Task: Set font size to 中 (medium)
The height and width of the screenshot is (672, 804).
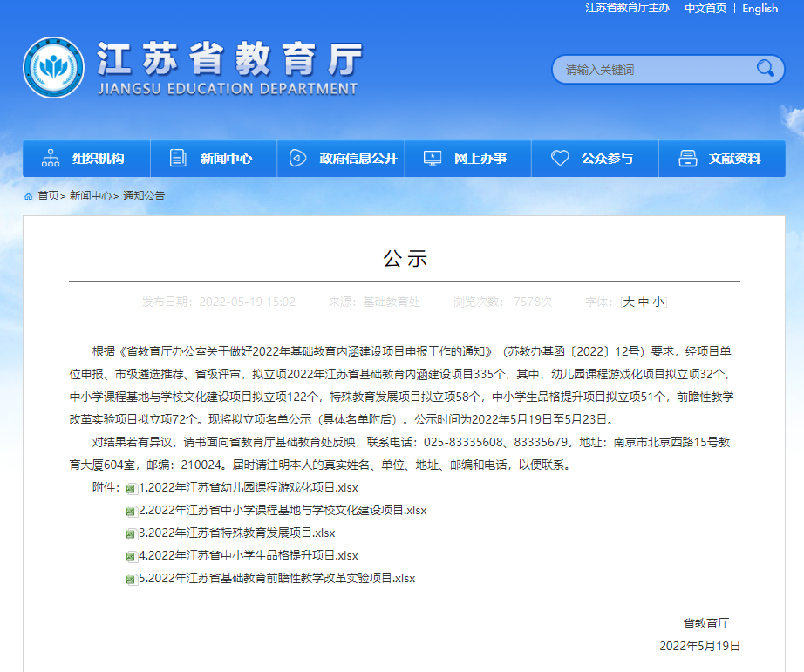Action: coord(644,302)
